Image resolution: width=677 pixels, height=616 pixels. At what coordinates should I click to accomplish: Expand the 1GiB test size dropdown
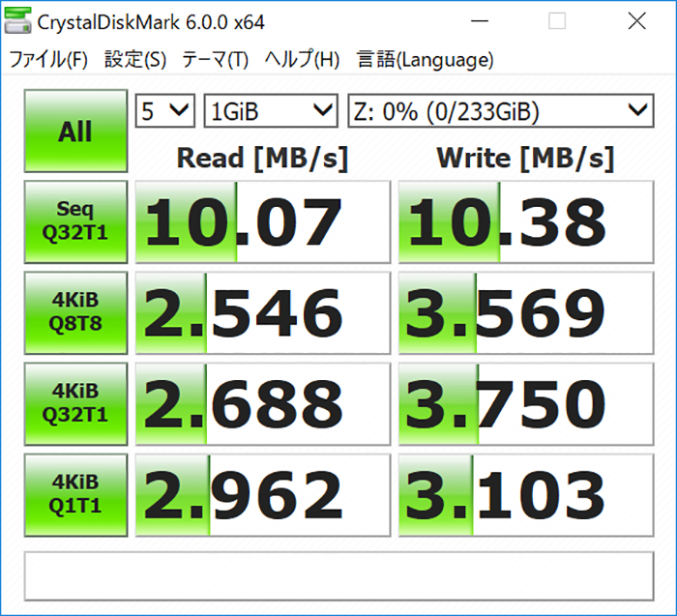(x=270, y=111)
